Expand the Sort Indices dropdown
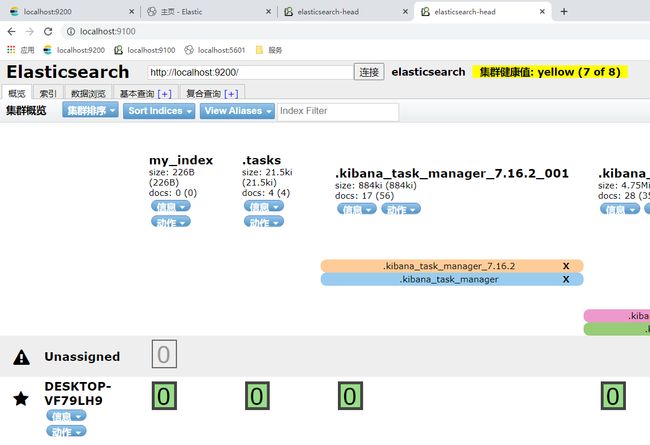This screenshot has width=650, height=445. pyautogui.click(x=159, y=111)
